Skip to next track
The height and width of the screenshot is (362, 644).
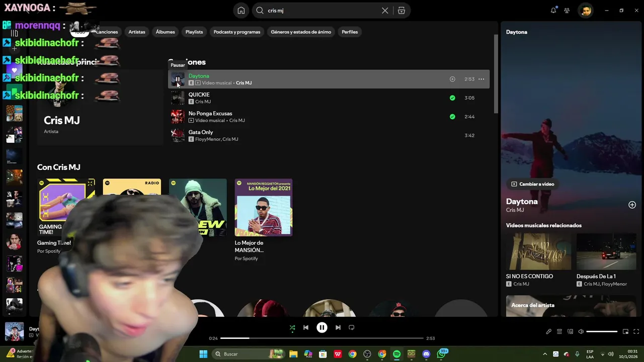pyautogui.click(x=338, y=327)
